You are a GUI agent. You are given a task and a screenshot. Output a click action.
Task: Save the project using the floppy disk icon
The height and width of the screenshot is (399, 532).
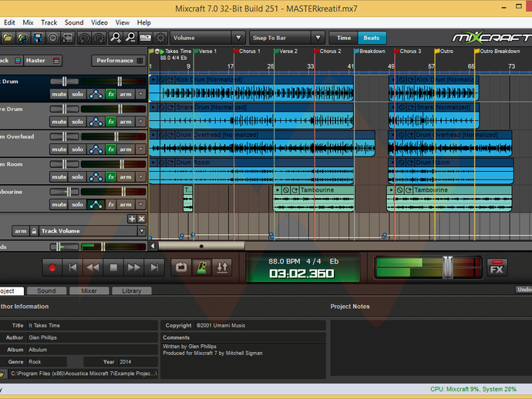pos(38,38)
